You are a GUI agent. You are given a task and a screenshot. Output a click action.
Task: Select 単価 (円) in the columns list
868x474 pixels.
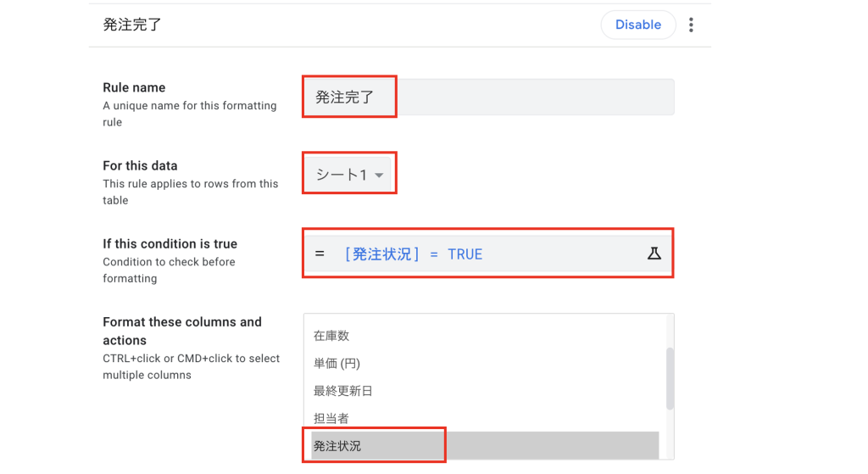(337, 363)
